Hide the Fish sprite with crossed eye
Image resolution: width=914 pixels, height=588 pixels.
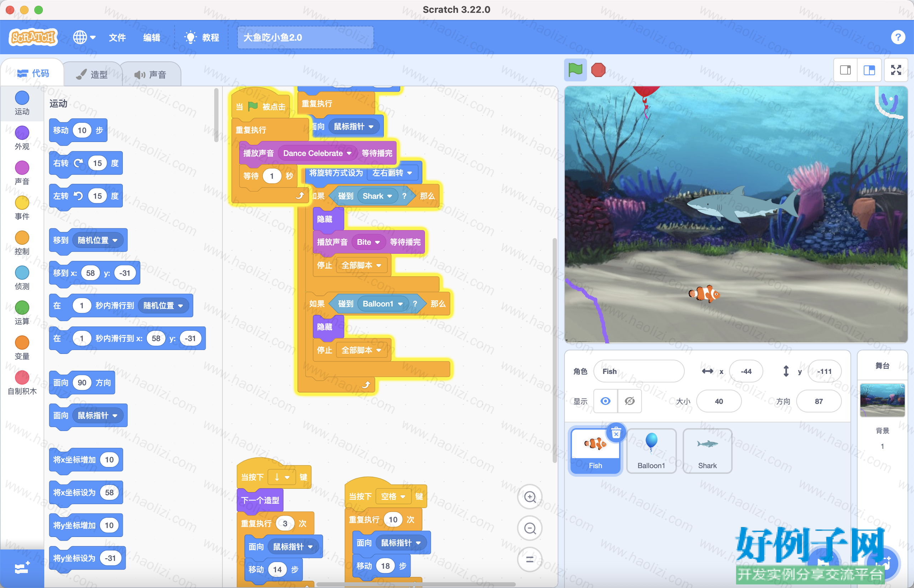click(x=629, y=401)
